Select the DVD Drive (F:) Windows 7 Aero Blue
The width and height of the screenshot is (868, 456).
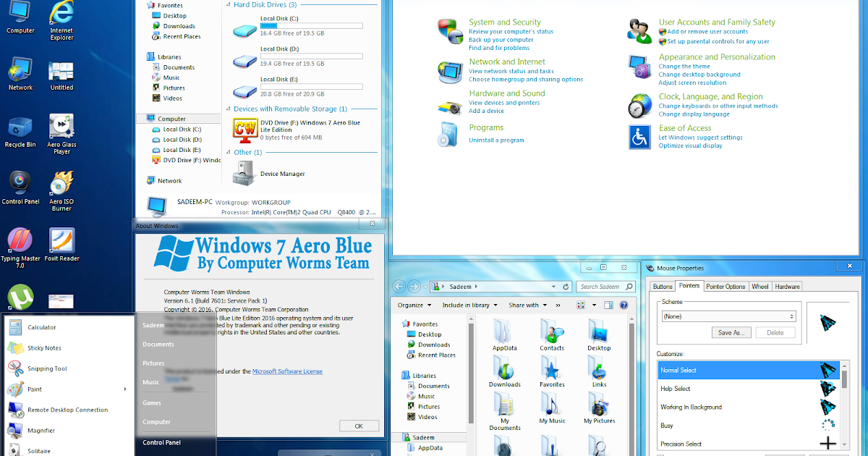(x=299, y=130)
